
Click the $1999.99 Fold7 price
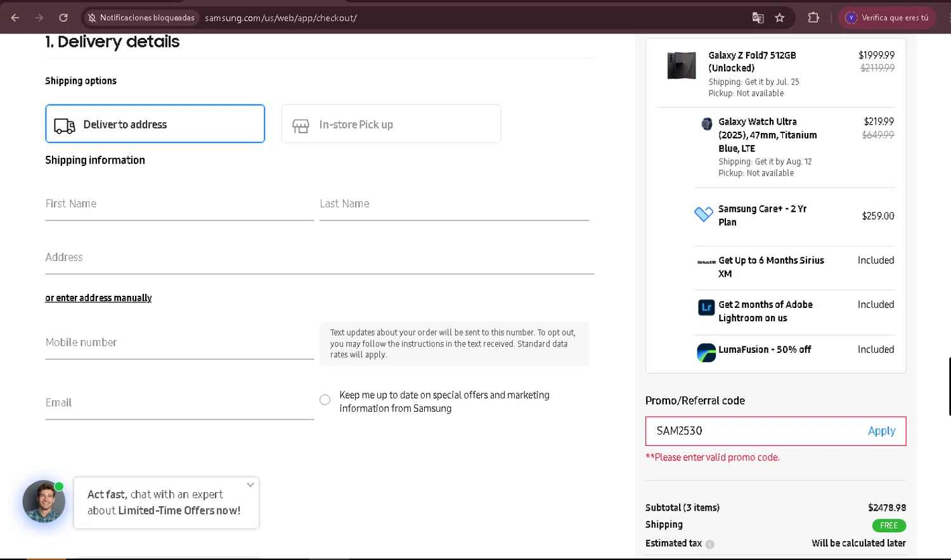pyautogui.click(x=877, y=55)
